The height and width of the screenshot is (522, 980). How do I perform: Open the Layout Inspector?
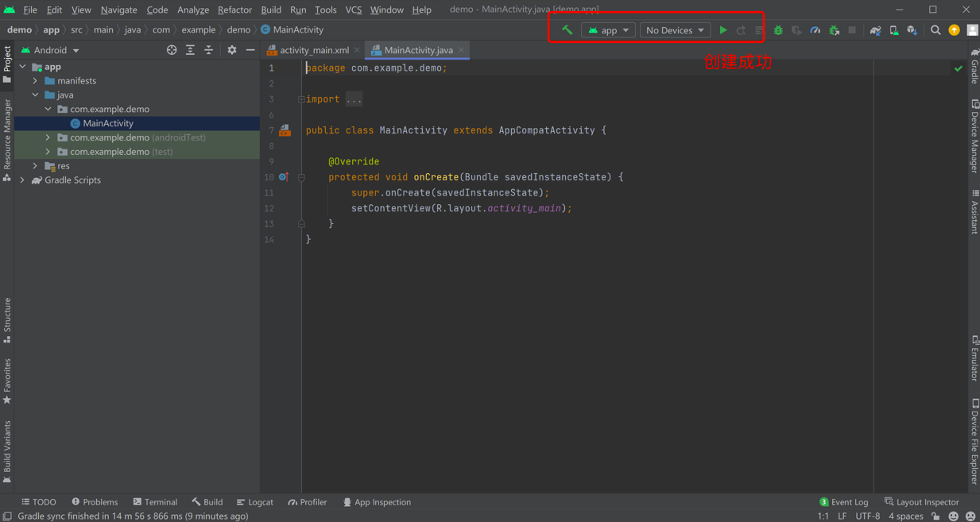tap(921, 502)
